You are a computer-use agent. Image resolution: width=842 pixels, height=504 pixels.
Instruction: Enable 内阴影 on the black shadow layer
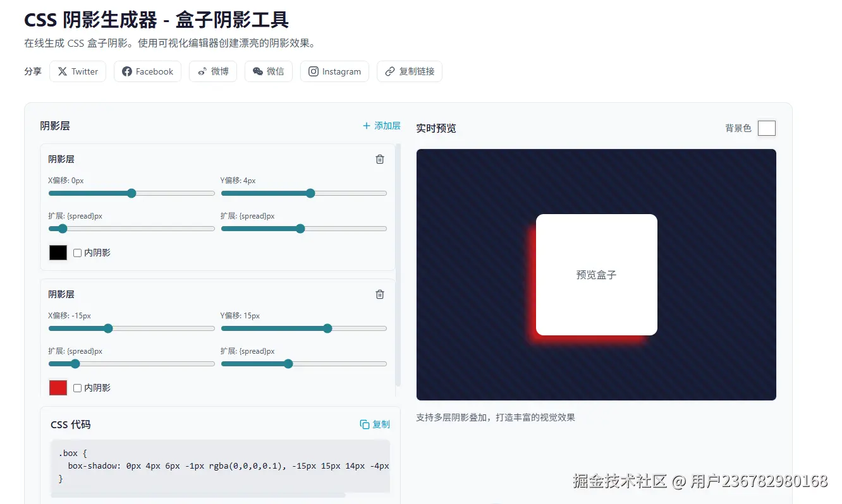click(77, 253)
